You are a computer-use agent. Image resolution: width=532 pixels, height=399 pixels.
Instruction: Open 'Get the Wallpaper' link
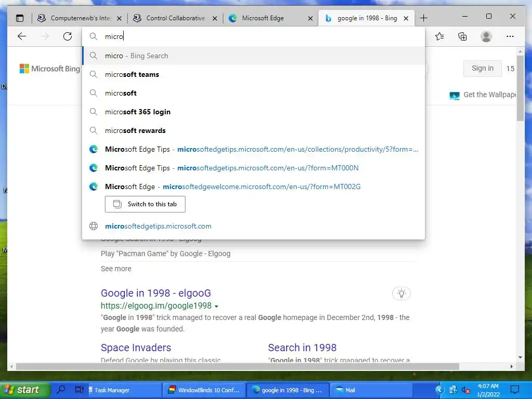tap(489, 95)
